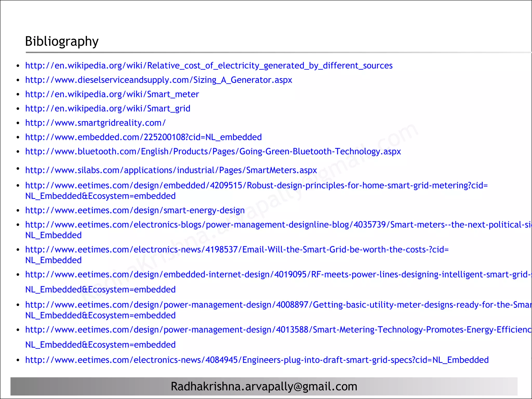Click the Bibliography slide title
This screenshot has width=532, height=399.
point(62,42)
